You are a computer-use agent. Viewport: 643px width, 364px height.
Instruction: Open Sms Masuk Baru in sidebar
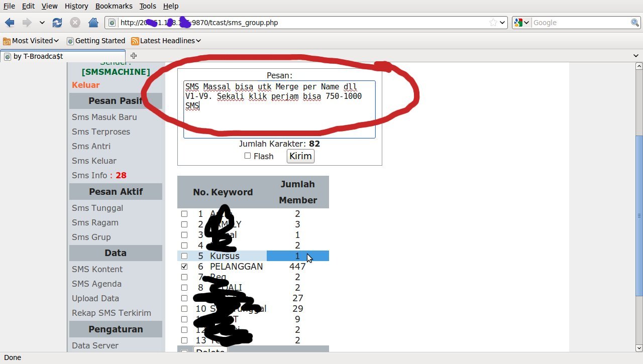[x=104, y=117]
